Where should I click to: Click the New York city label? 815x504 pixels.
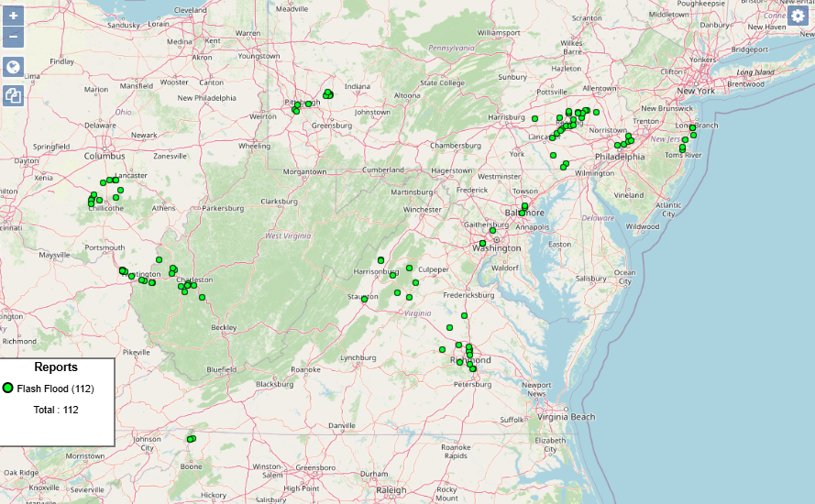tap(695, 91)
